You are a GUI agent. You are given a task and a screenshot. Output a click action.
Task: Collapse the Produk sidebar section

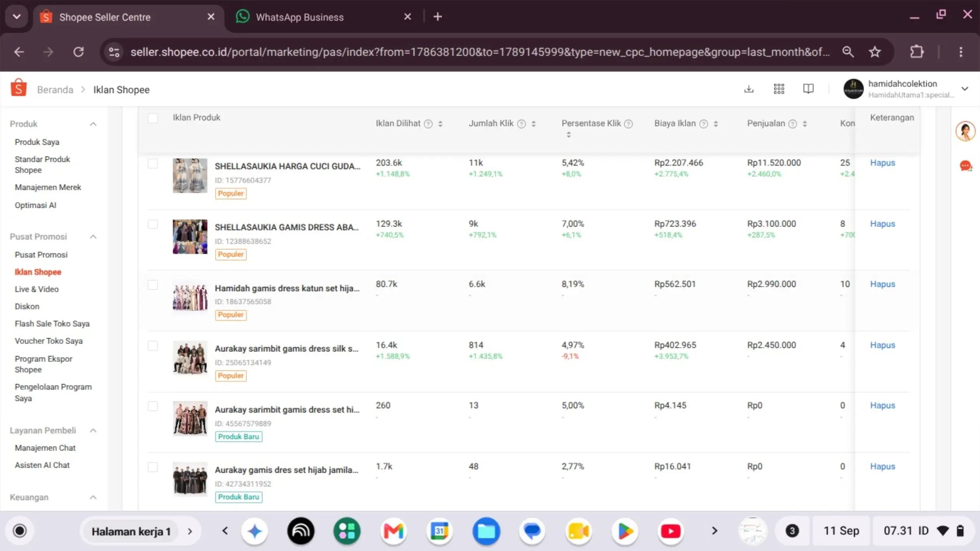[93, 124]
